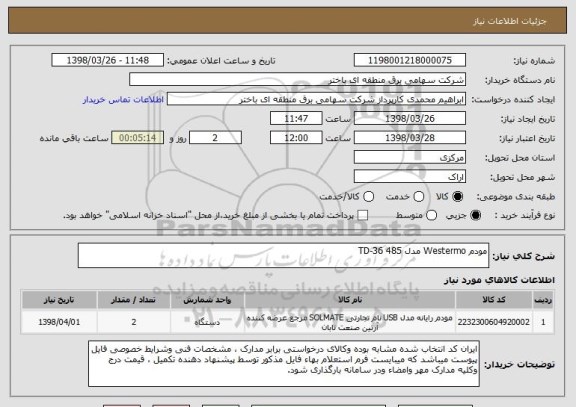This screenshot has height=407, width=576.
Task: Click the need number field 1198001218000075
Action: point(410,60)
